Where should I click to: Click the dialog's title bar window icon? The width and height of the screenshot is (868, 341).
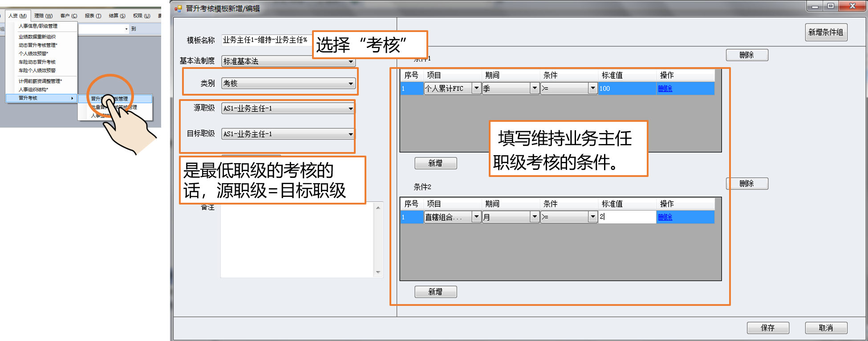point(178,8)
